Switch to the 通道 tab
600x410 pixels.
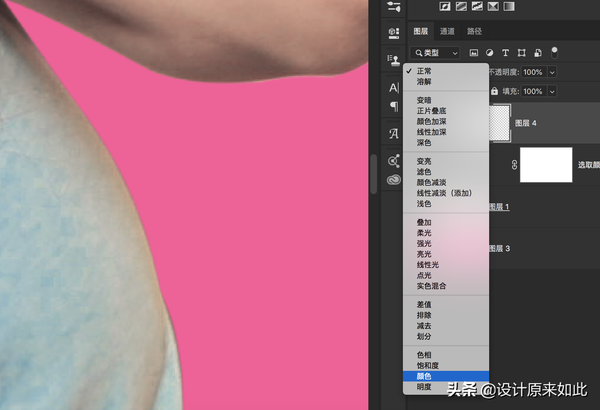(446, 31)
